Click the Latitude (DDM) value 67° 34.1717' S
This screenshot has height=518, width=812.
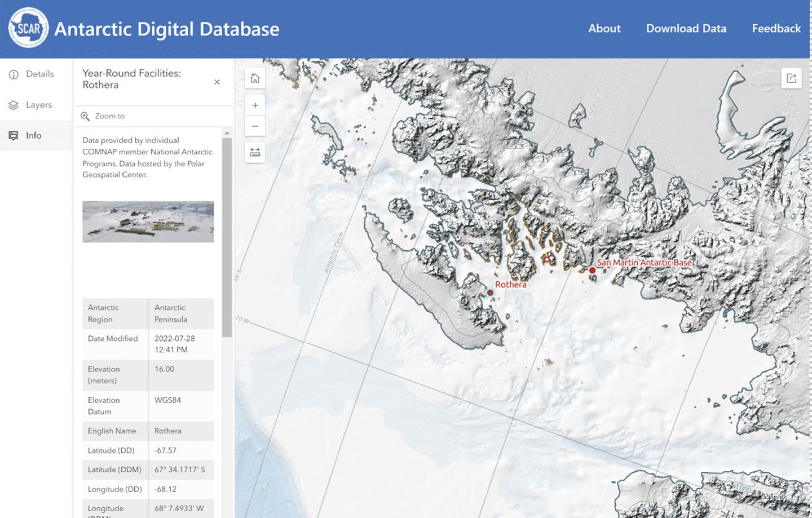180,470
